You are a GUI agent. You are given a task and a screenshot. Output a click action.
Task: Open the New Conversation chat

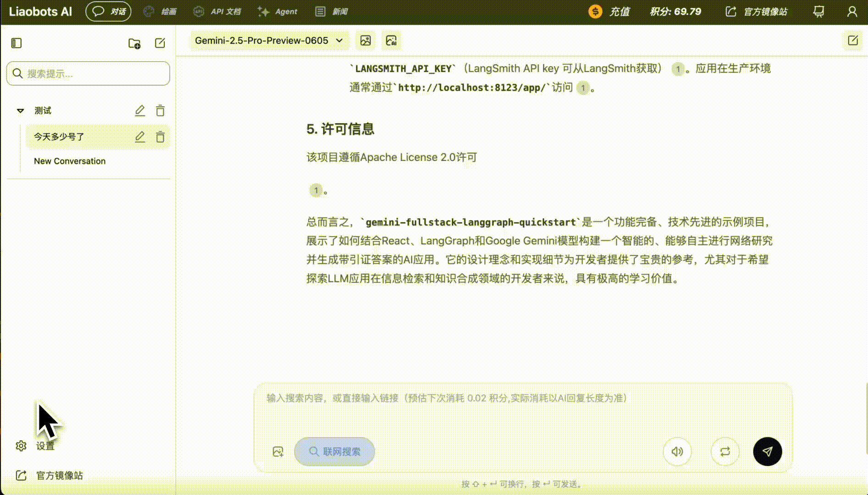pos(70,161)
